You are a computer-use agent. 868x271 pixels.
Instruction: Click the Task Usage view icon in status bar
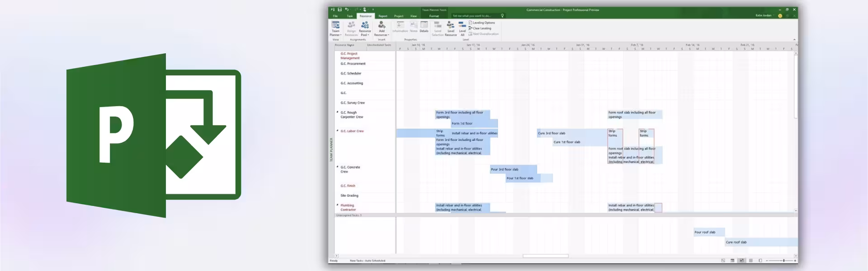coord(732,261)
